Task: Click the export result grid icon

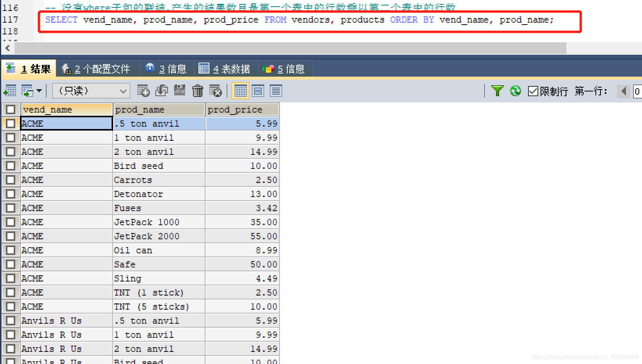Action: click(10, 91)
